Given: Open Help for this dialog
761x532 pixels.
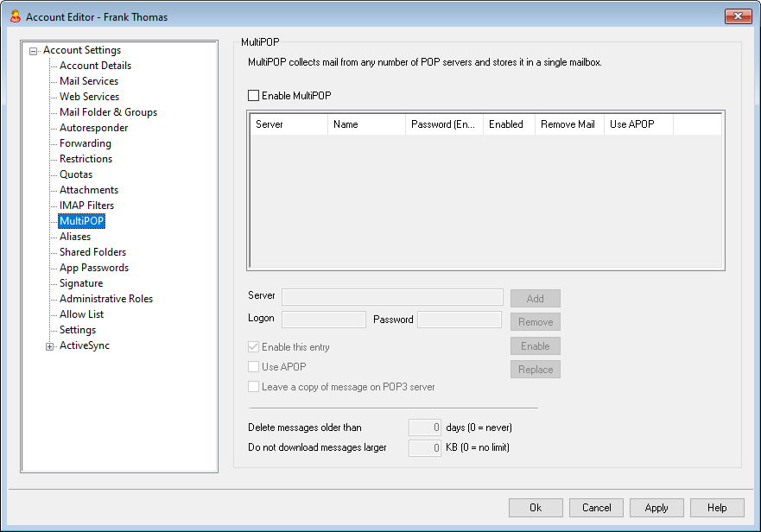Looking at the screenshot, I should point(717,508).
